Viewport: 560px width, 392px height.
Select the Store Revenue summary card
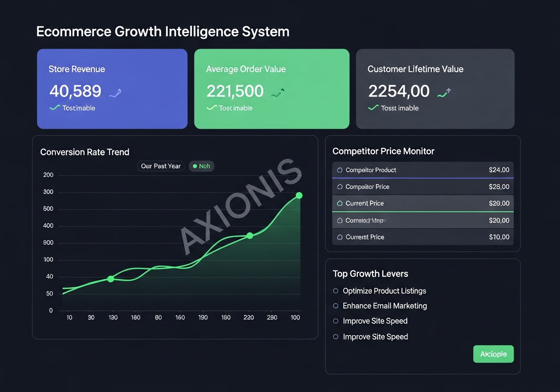(x=112, y=89)
